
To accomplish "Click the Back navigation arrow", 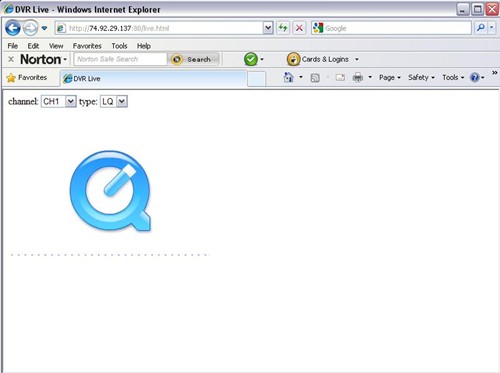I will 13,28.
